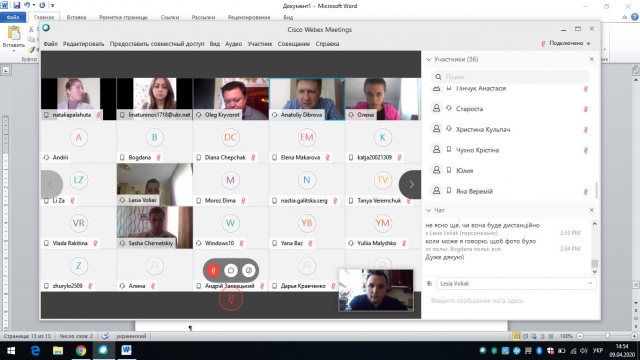The height and width of the screenshot is (360, 640).
Task: Select Sasha Chernetskiy video tile
Action: (155, 228)
